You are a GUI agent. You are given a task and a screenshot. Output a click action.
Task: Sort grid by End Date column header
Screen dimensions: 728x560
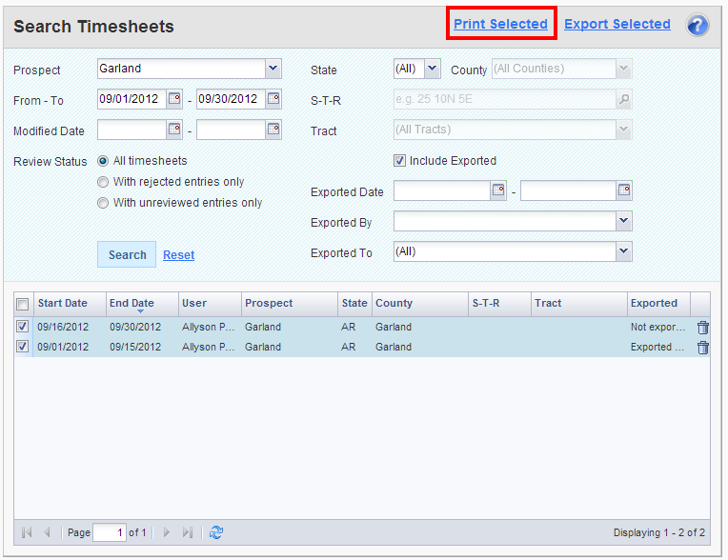pos(131,303)
